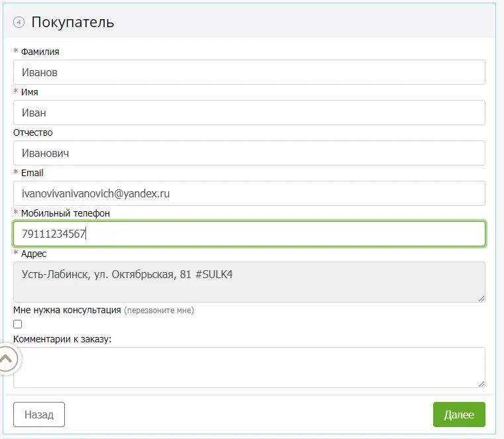The height and width of the screenshot is (439, 504).
Task: Click the Email field with the yandex.ru address
Action: [x=249, y=193]
